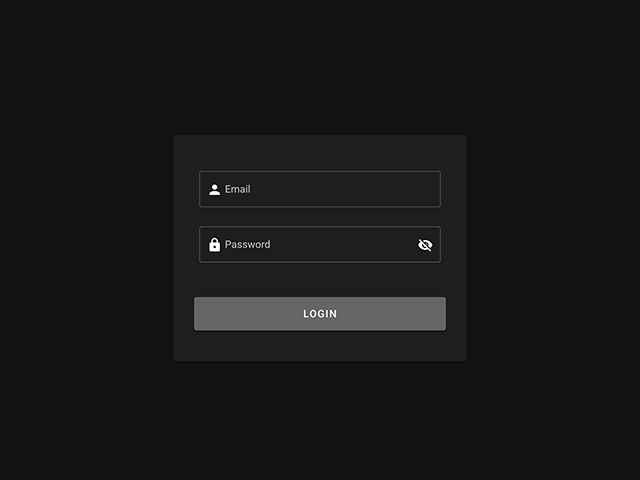Click the user avatar icon beside Email
The height and width of the screenshot is (480, 640).
[214, 189]
